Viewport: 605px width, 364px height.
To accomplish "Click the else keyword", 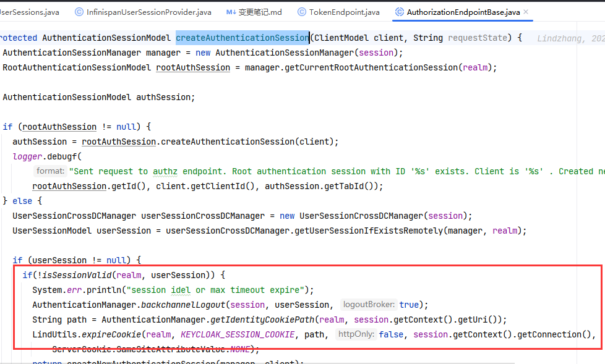I will [x=22, y=201].
